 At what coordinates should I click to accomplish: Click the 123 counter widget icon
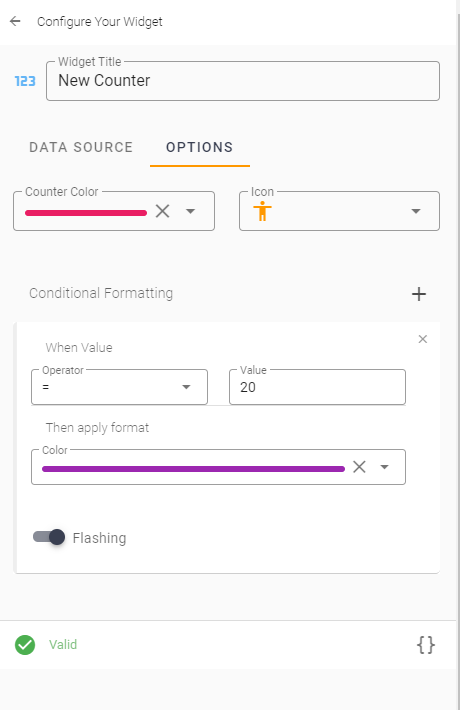(25, 81)
